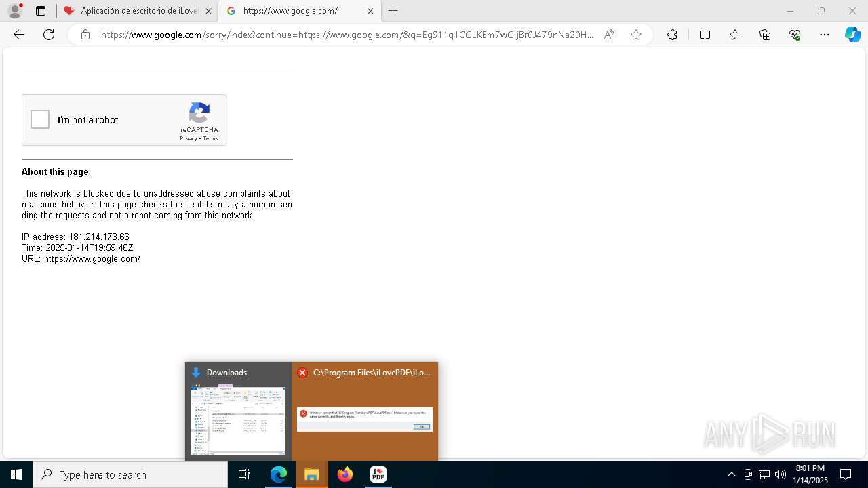This screenshot has height=488, width=868.
Task: Open a new tab
Action: 393,11
